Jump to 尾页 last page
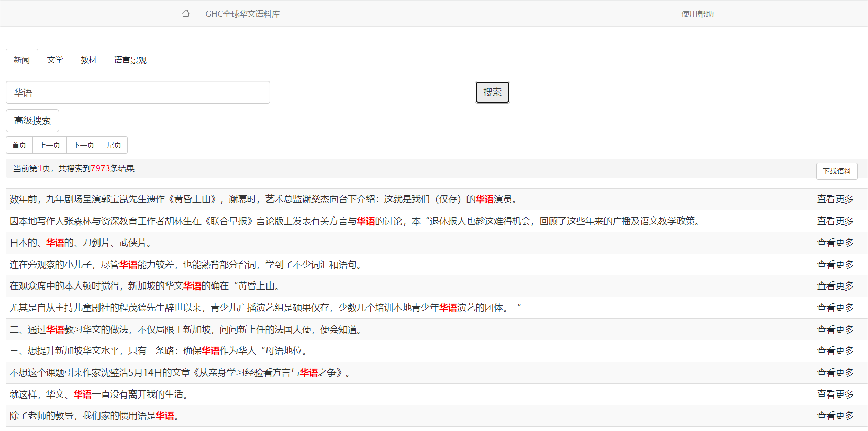 coord(114,145)
